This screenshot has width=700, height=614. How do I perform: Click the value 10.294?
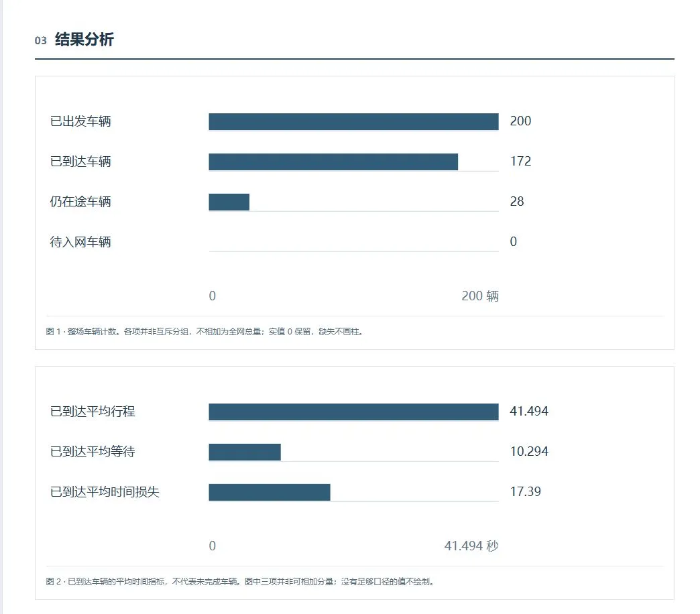point(529,451)
